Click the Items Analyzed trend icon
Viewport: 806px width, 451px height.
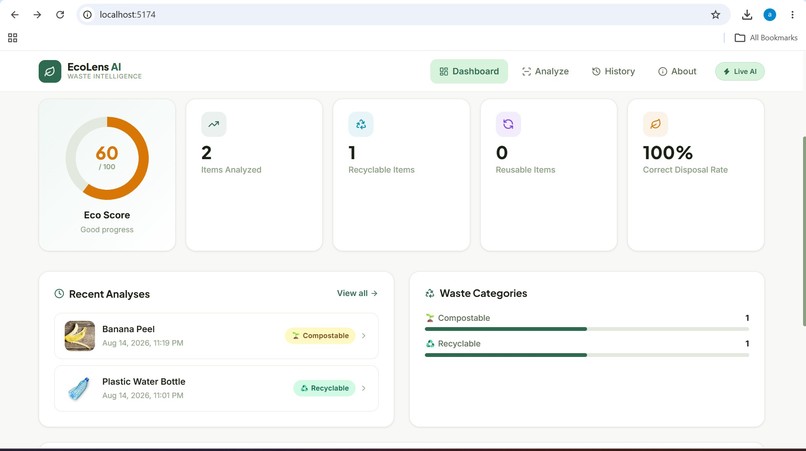tap(213, 124)
